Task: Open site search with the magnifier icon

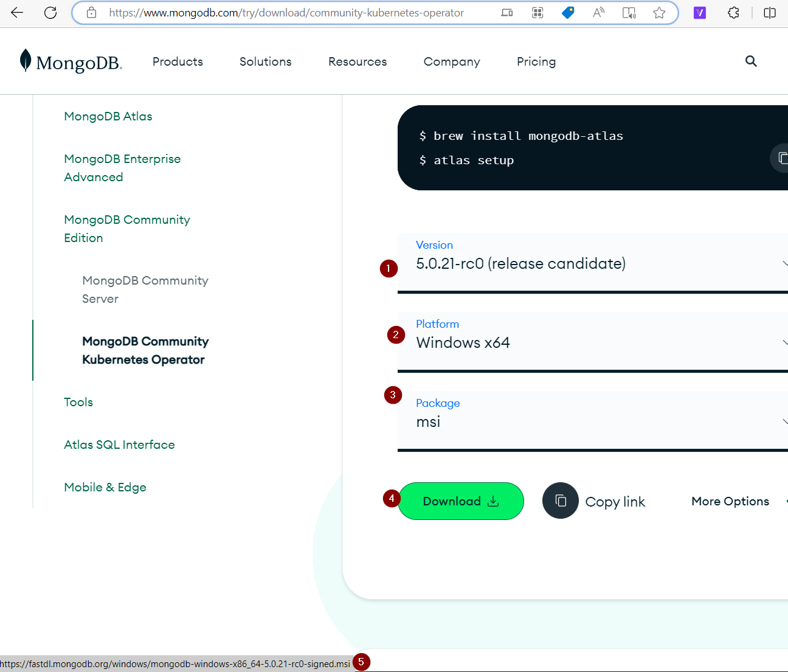Action: click(x=751, y=61)
